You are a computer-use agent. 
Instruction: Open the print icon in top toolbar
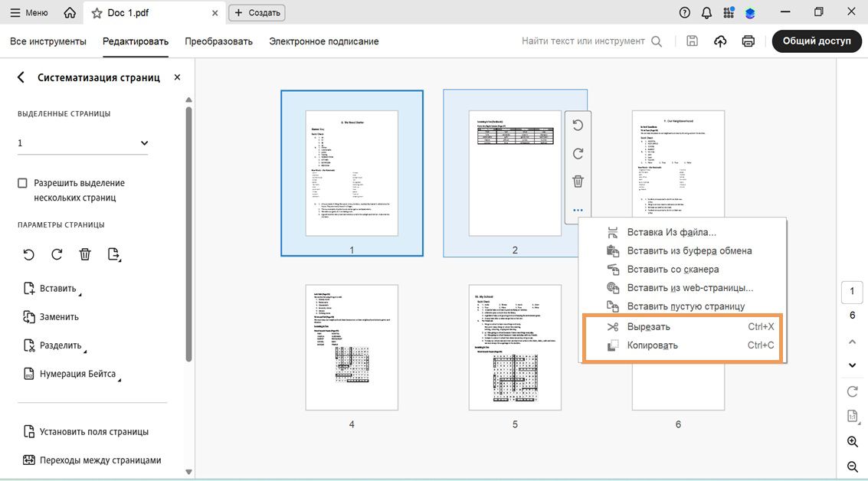[748, 41]
